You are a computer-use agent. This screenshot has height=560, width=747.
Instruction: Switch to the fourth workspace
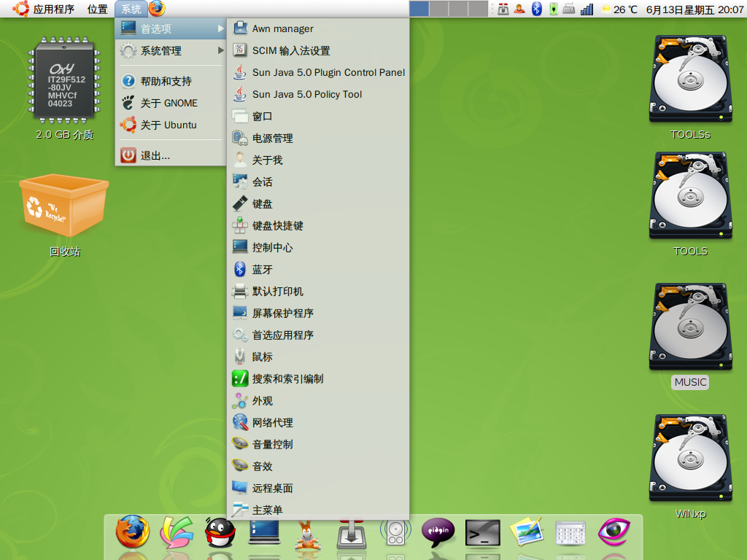[478, 9]
